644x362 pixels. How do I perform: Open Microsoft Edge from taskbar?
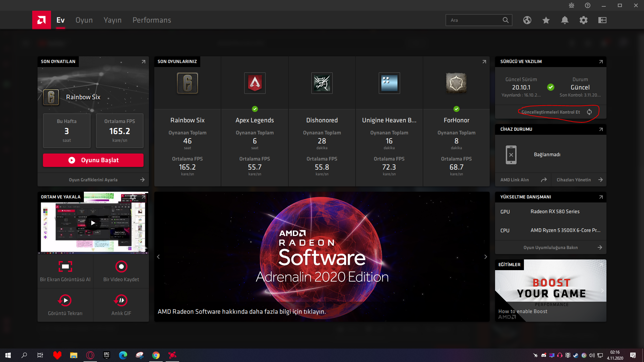pyautogui.click(x=123, y=355)
